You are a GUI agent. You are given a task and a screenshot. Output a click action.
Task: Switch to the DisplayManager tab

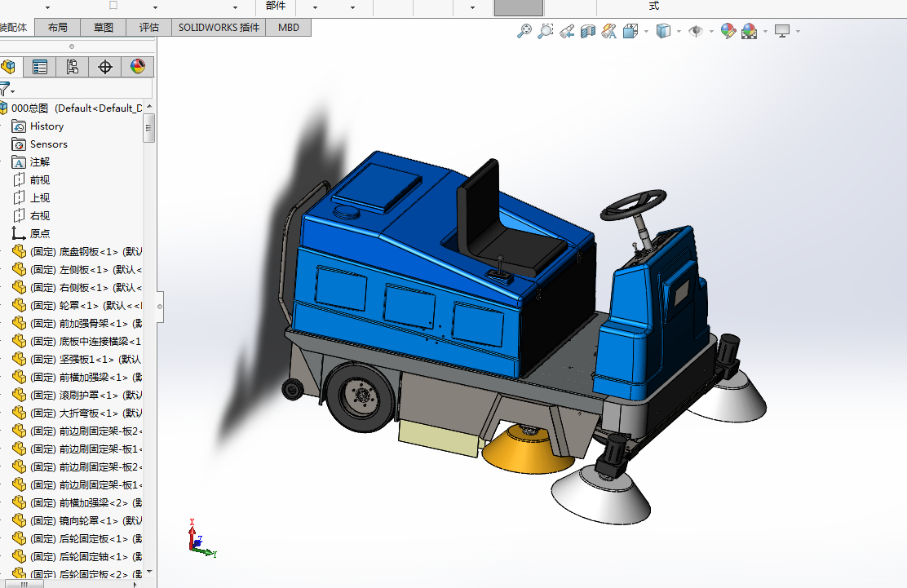click(138, 67)
